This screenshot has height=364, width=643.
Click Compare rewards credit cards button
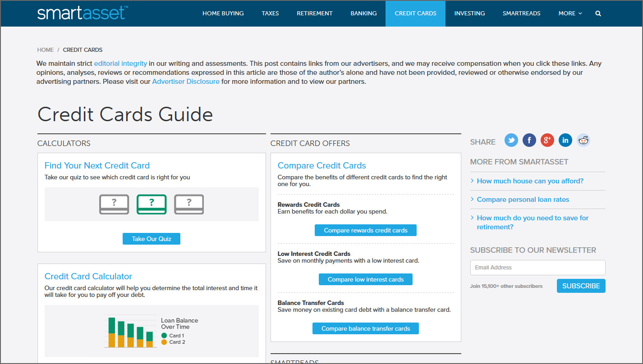point(366,230)
